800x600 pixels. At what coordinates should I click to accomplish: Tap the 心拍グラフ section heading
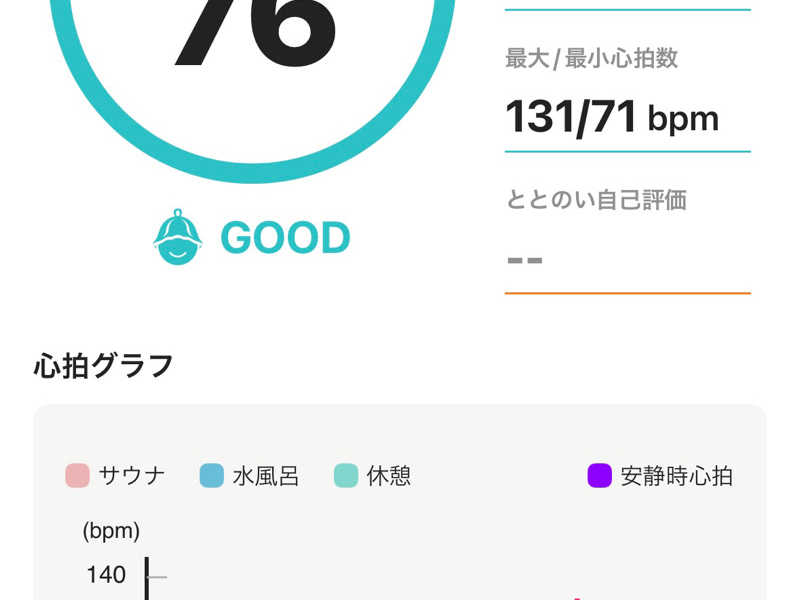(x=104, y=366)
